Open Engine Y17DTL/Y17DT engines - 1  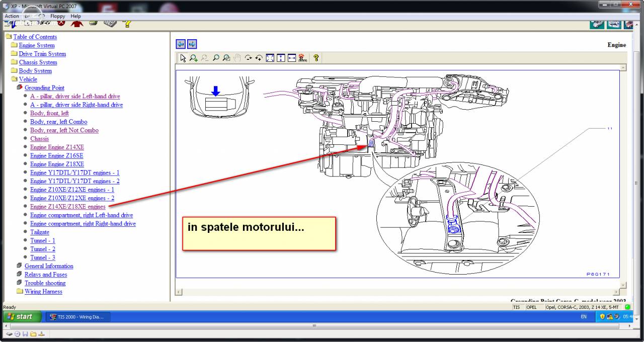point(75,173)
